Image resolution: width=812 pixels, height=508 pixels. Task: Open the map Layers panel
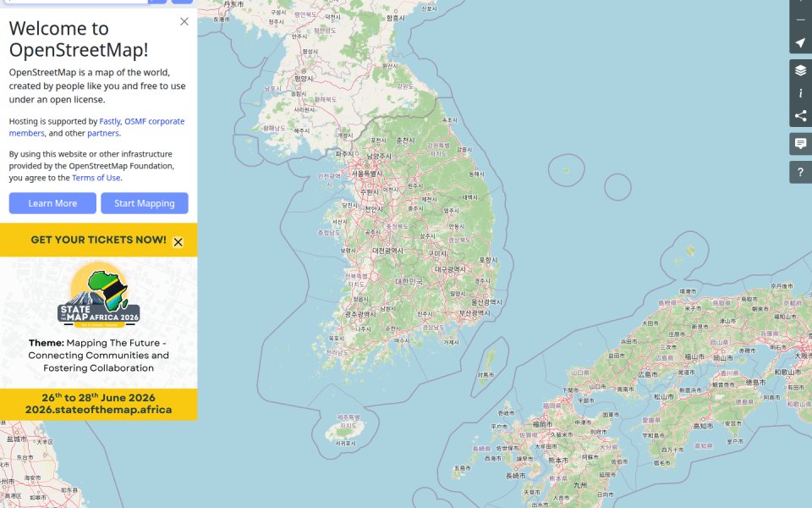(x=801, y=70)
